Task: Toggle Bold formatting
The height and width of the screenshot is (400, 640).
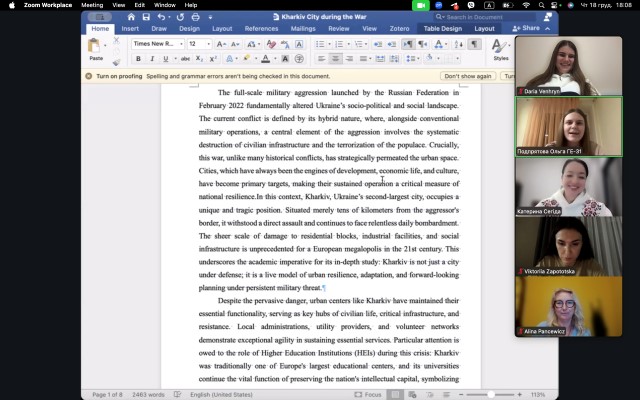Action: coord(137,59)
